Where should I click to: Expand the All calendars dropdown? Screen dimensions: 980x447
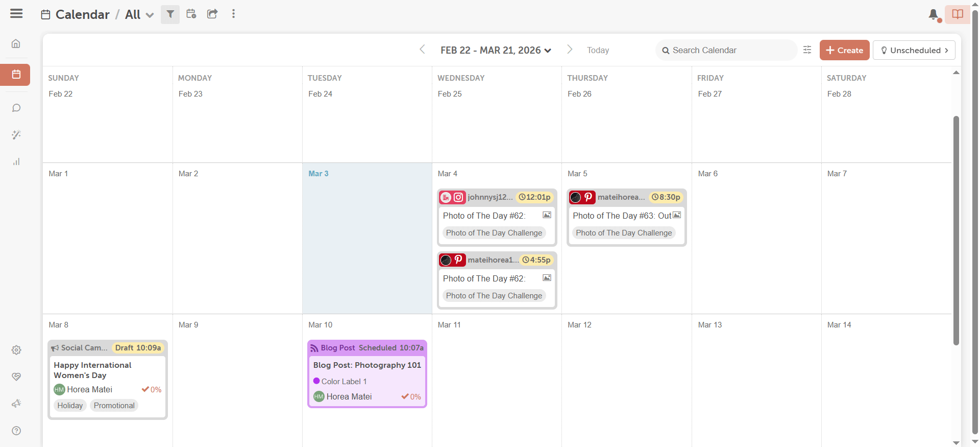coord(138,14)
